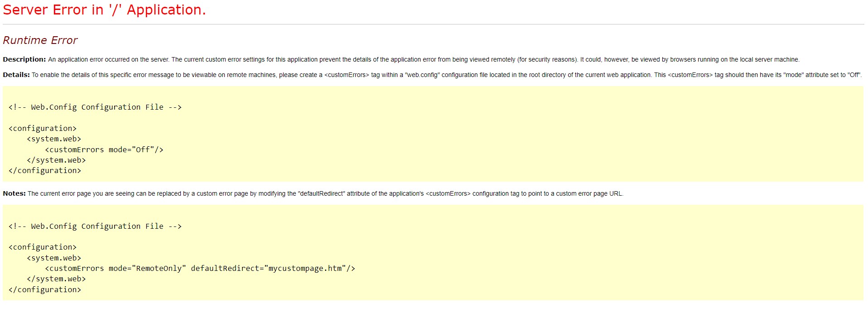Image resolution: width=868 pixels, height=318 pixels.
Task: Click the bold "Notes:" label
Action: coord(14,193)
